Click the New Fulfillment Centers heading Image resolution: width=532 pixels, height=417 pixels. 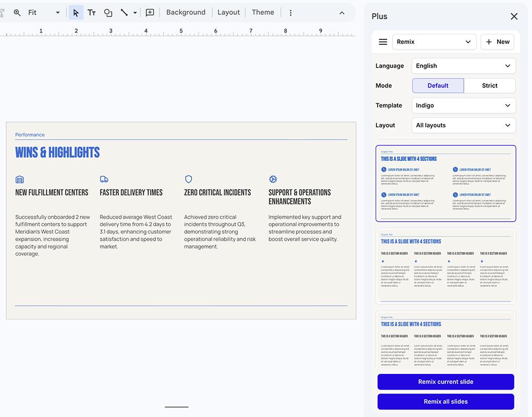pos(52,193)
